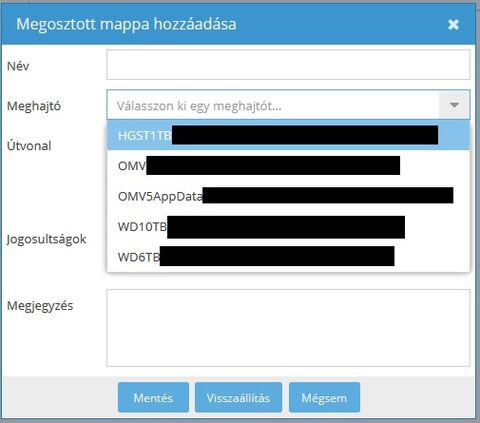Viewport: 480px width, 423px height.
Task: Click the Megjegyzés text area
Action: click(288, 328)
